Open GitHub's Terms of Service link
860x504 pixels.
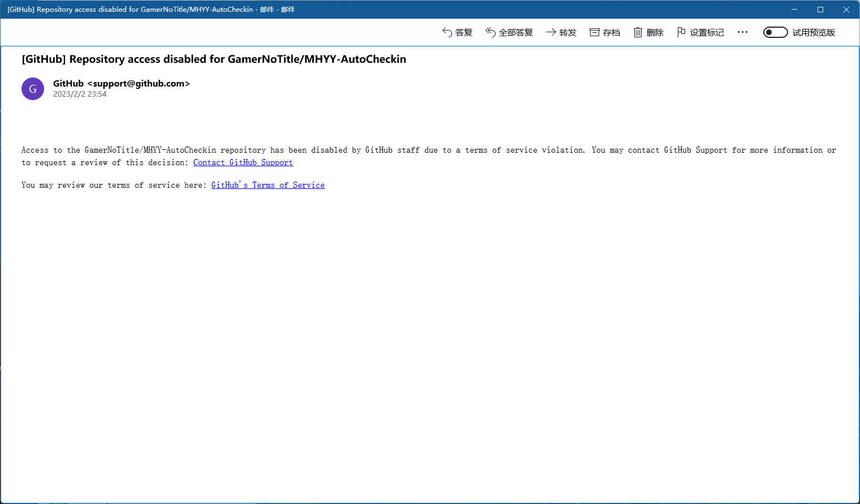[268, 185]
